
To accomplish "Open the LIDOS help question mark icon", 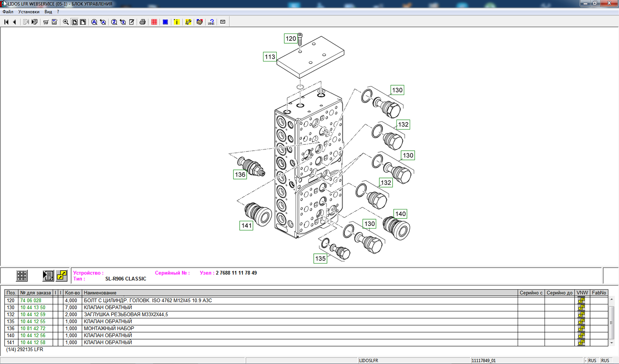I will (211, 22).
